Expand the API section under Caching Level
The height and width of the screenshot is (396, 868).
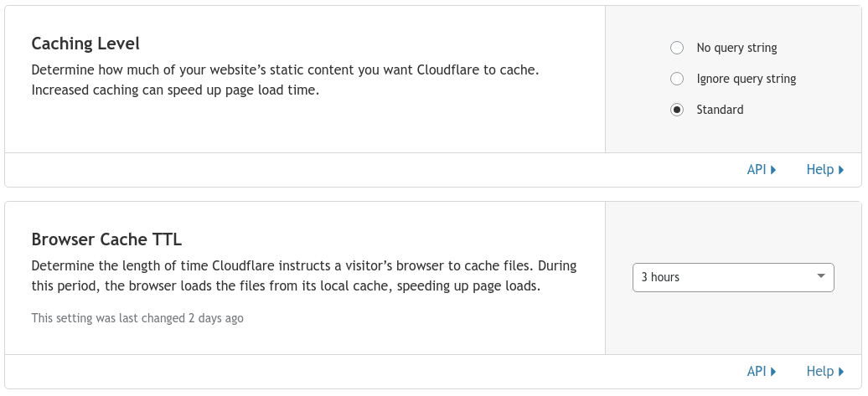[x=761, y=169]
